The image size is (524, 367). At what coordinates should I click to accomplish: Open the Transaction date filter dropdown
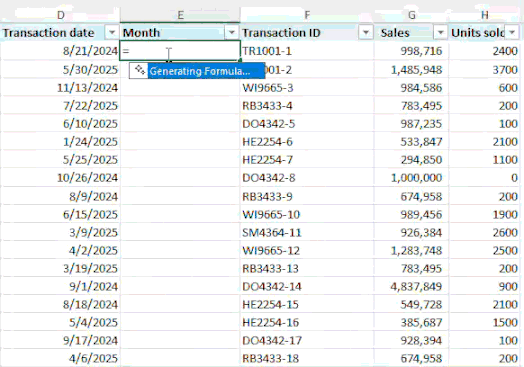pos(112,32)
